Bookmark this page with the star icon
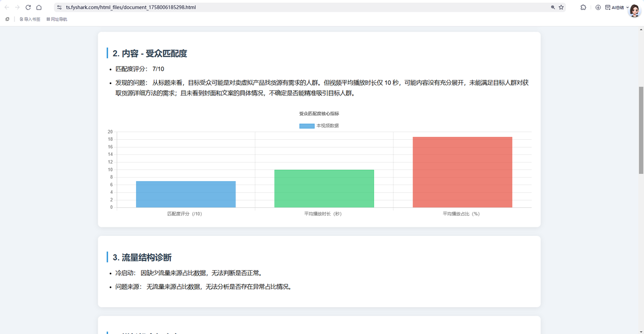This screenshot has height=334, width=644. point(561,8)
